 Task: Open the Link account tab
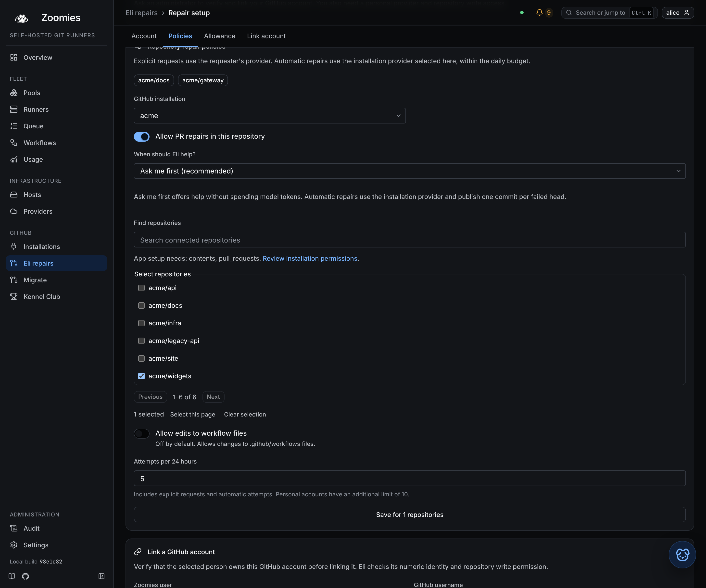(x=266, y=36)
